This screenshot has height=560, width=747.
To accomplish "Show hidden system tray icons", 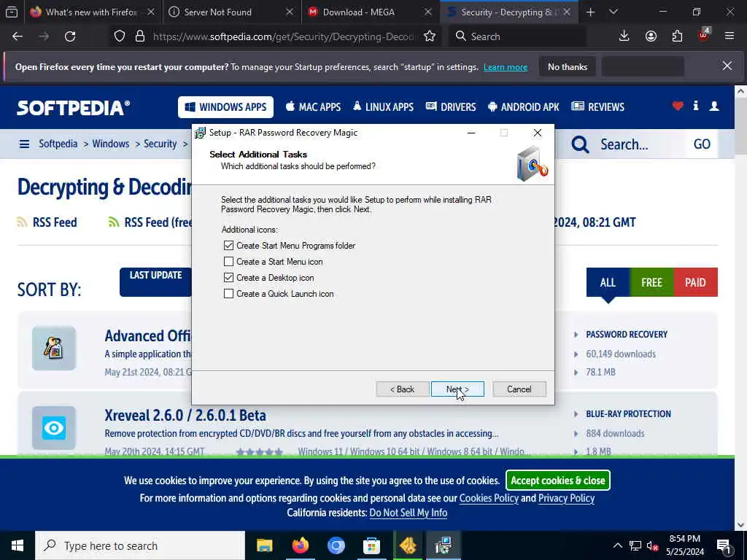I will (x=617, y=545).
